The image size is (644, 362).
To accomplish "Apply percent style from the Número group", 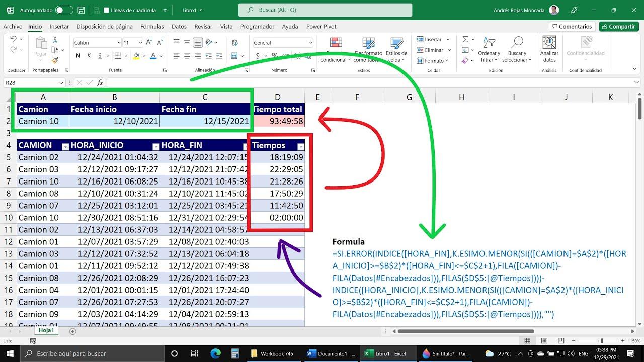I will tap(274, 55).
